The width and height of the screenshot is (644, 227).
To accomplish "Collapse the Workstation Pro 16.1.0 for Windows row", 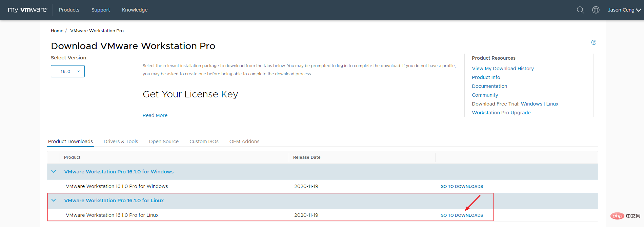I will tap(54, 171).
